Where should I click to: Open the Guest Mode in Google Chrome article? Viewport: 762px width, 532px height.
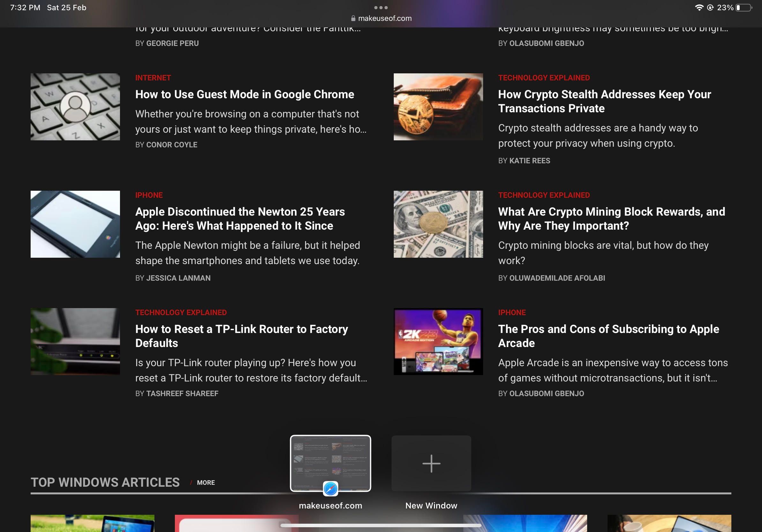(244, 94)
